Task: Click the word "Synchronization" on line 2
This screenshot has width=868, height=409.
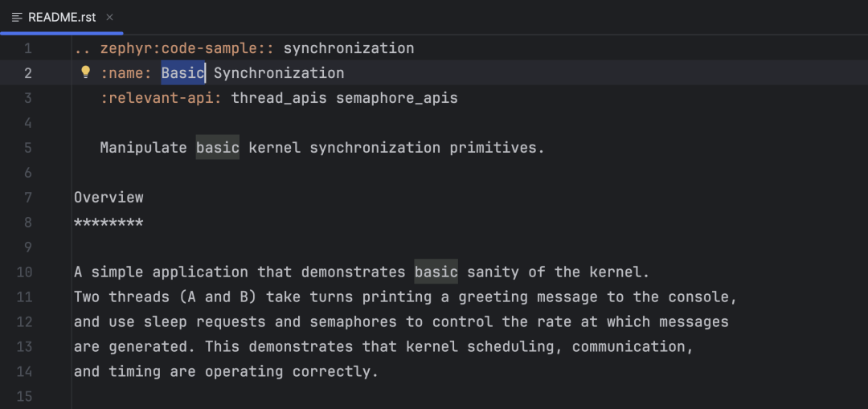Action: click(x=279, y=73)
